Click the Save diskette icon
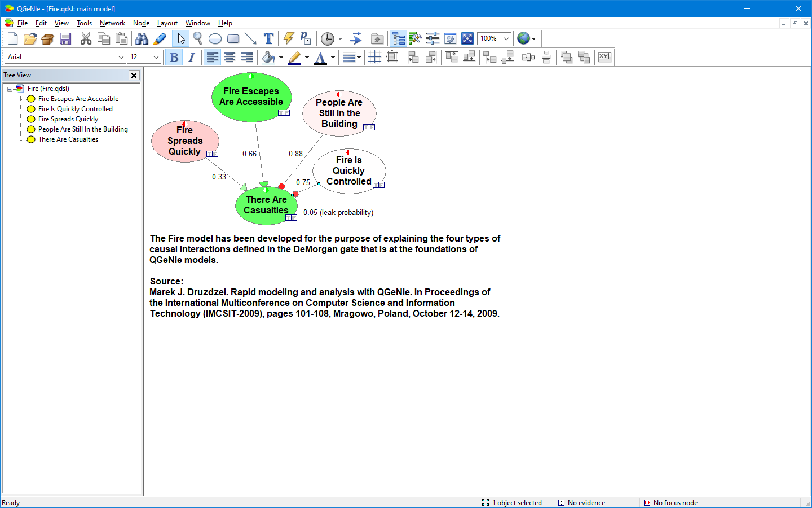 pos(65,38)
